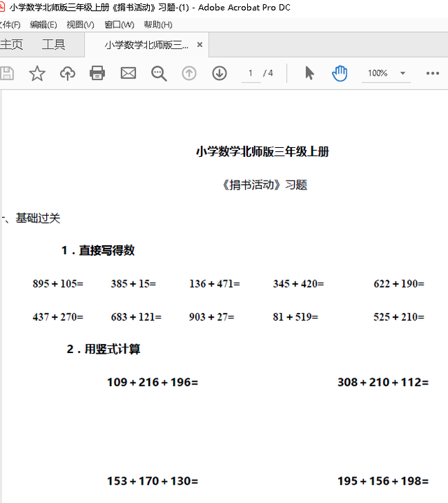Image resolution: width=448 pixels, height=503 pixels.
Task: Click the subtitle 《捐书活动》习题
Action: click(265, 185)
